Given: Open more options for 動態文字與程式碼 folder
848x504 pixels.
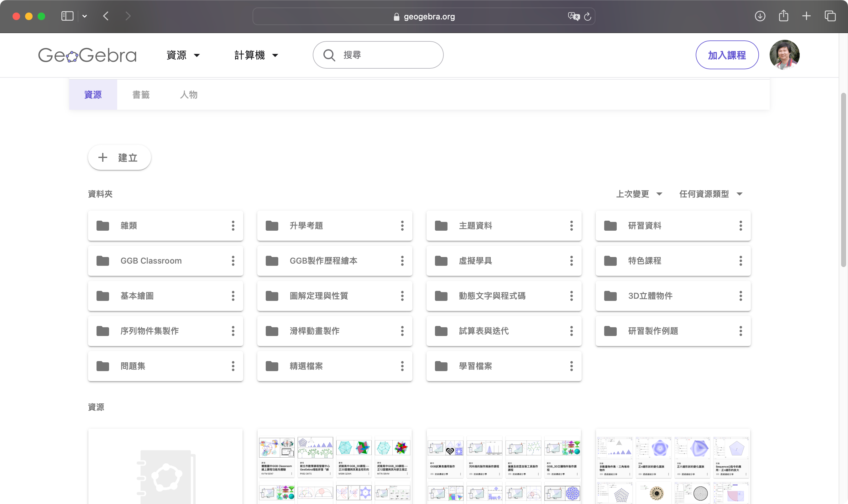Looking at the screenshot, I should tap(571, 296).
